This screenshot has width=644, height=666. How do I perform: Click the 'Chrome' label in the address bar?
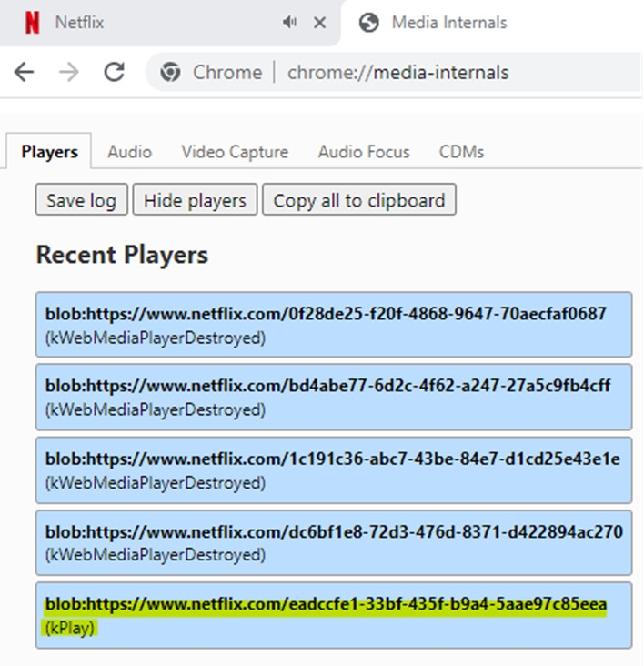coord(227,72)
